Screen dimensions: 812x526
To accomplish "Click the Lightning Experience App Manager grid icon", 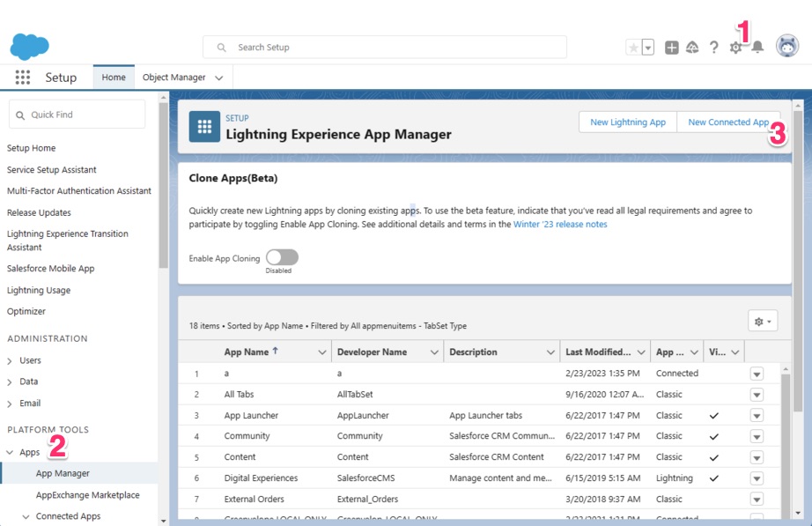I will coord(204,127).
